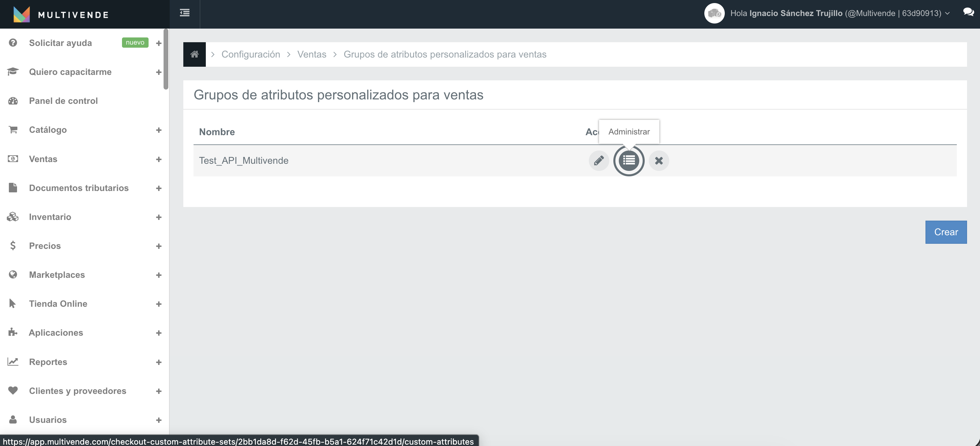The height and width of the screenshot is (446, 980).
Task: Click the home breadcrumb icon
Action: coord(195,54)
